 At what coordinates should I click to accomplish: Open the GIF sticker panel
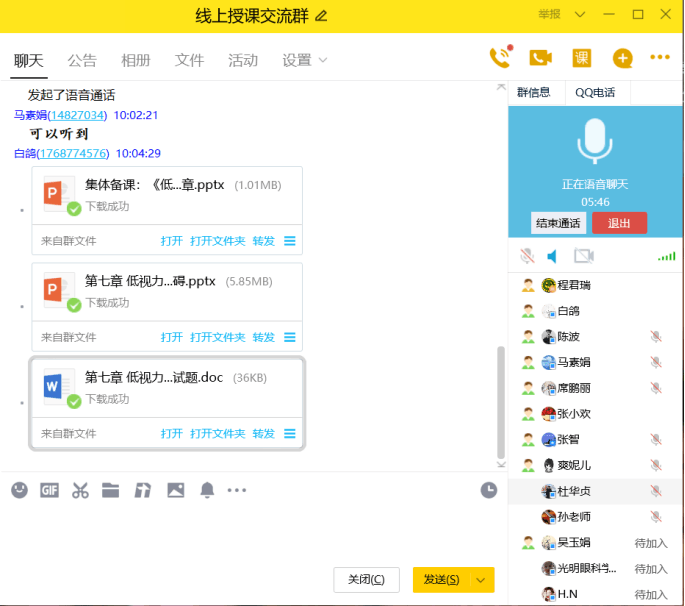(x=49, y=490)
